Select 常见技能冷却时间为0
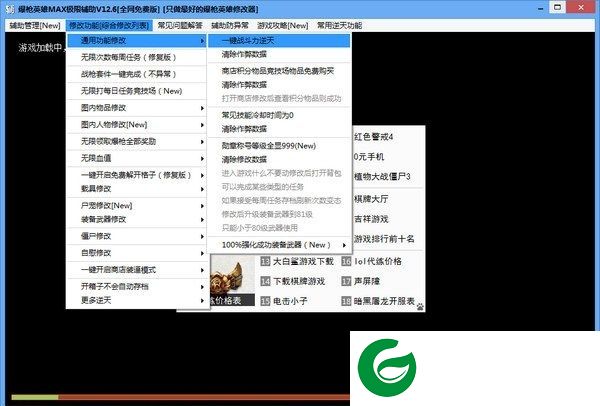Viewport: 600px width, 406px height. [x=279, y=115]
